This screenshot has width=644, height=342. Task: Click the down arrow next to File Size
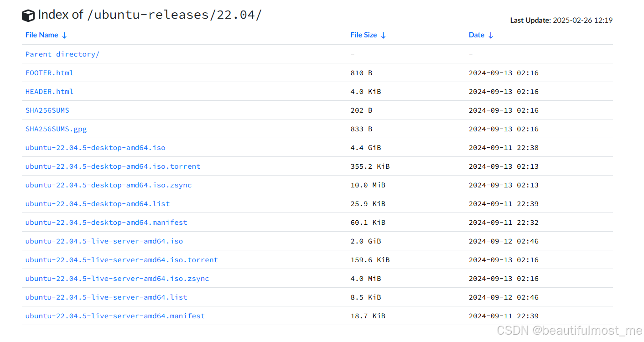pyautogui.click(x=383, y=35)
